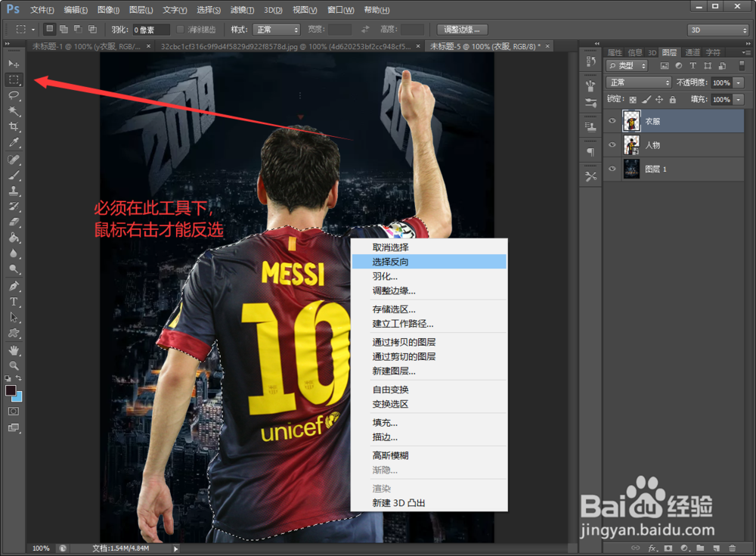Select the Healing Brush tool
The image size is (756, 556).
(14, 160)
